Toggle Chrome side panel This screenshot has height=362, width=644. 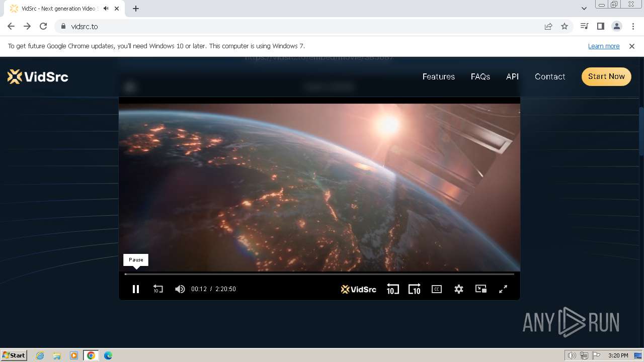coord(600,26)
